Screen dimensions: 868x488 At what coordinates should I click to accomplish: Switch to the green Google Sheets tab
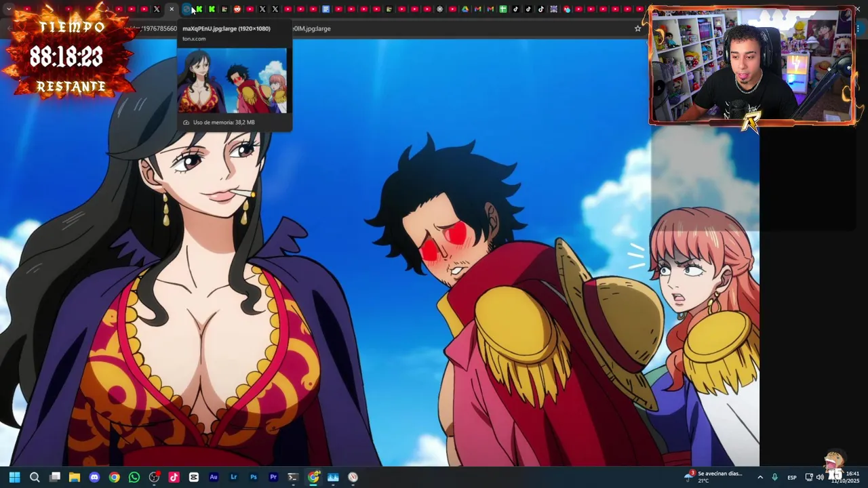coord(502,9)
